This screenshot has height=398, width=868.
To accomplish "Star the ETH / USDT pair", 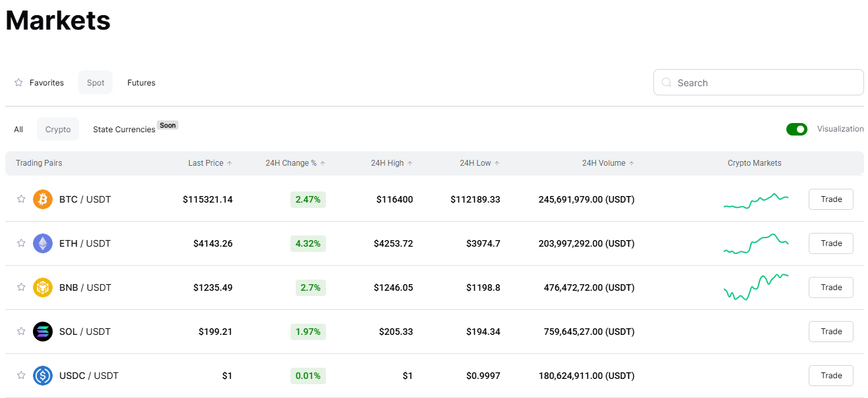I will [21, 243].
